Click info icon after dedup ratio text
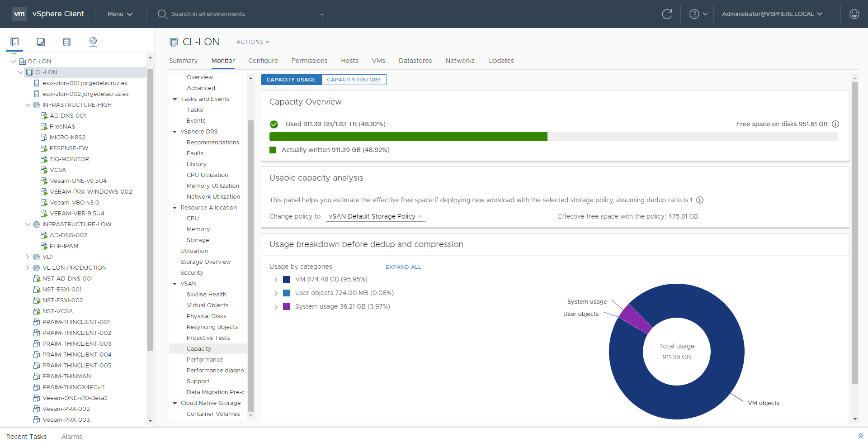This screenshot has height=443, width=868. click(700, 200)
